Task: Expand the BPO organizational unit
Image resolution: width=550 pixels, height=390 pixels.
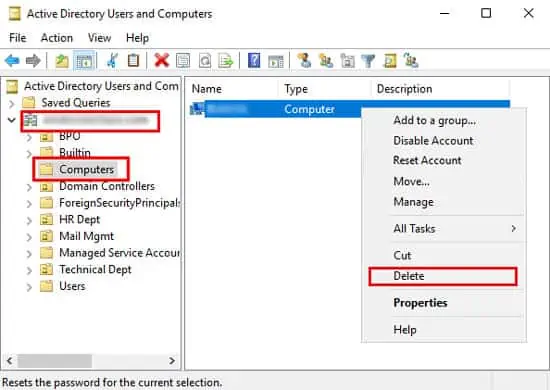Action: click(29, 137)
